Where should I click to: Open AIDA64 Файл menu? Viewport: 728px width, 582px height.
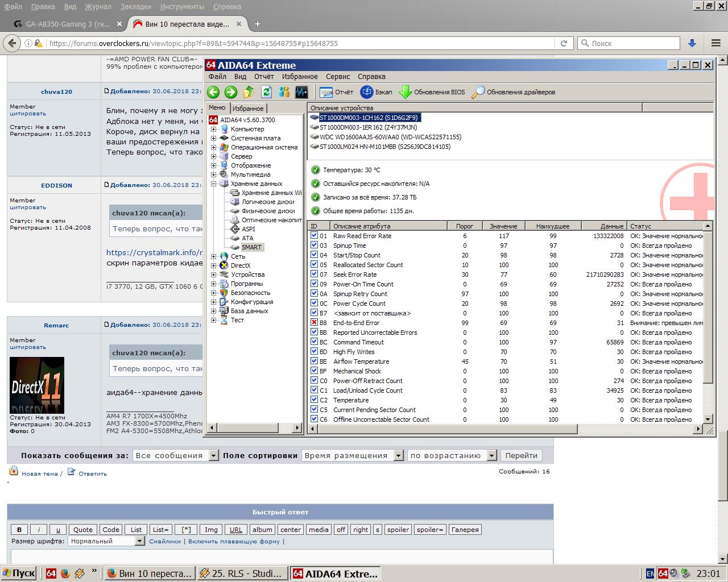point(217,77)
